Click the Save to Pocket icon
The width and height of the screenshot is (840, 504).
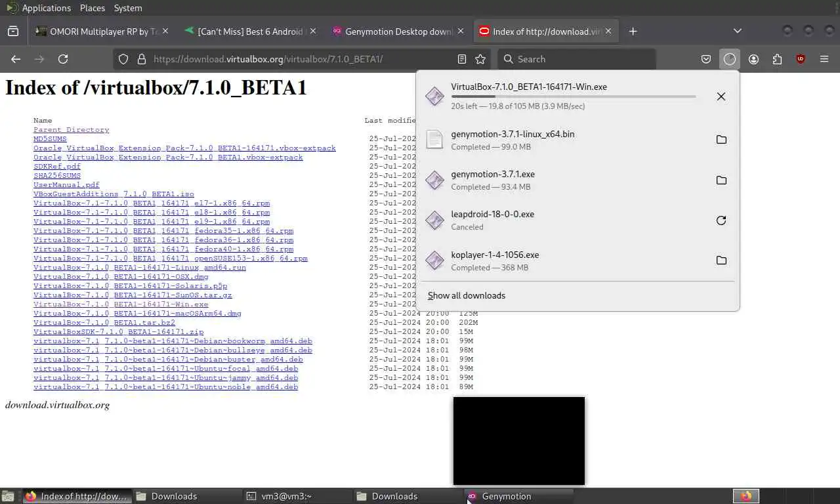coord(706,59)
